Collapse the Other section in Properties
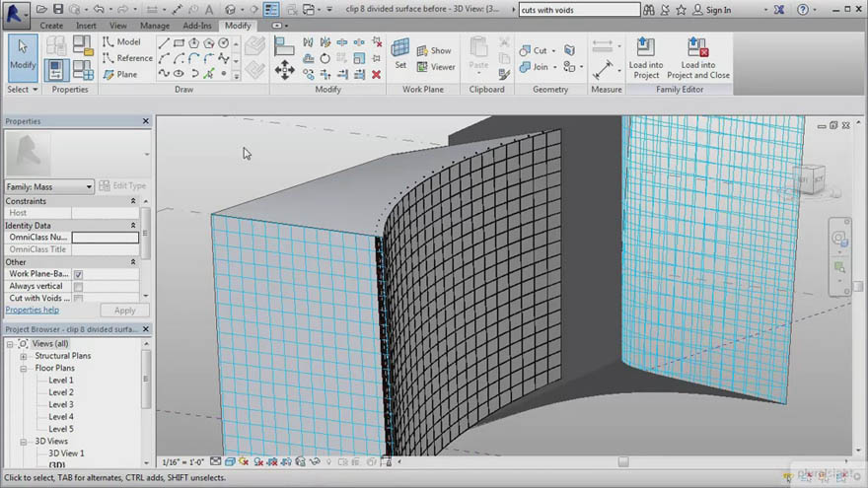Viewport: 868px width, 488px height. (133, 261)
